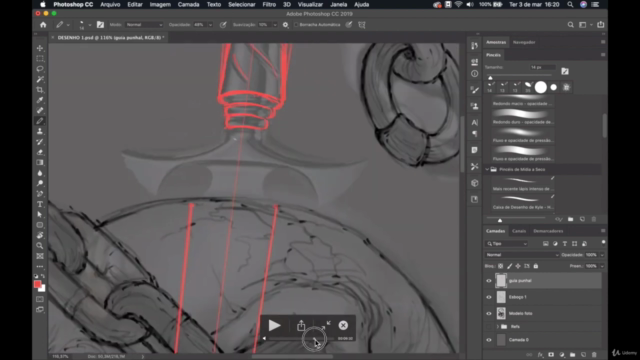Select the Shape tool
The image size is (640, 360).
click(x=40, y=225)
